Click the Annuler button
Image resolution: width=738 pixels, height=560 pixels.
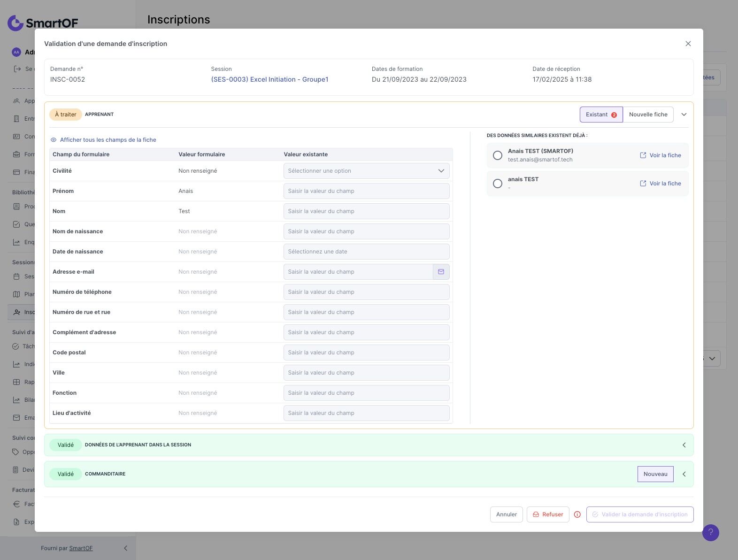(507, 514)
